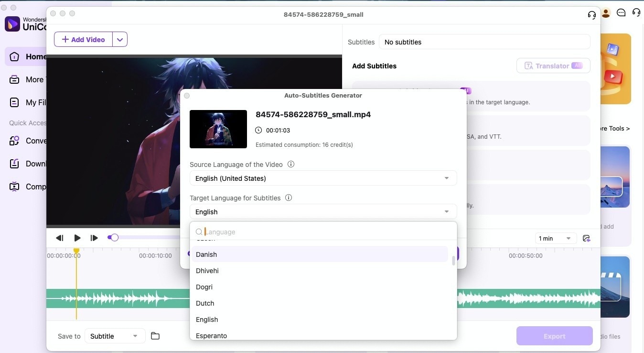Click the 00:00:10:00 timeline ruler mark
The width and height of the screenshot is (644, 353).
[x=155, y=255]
